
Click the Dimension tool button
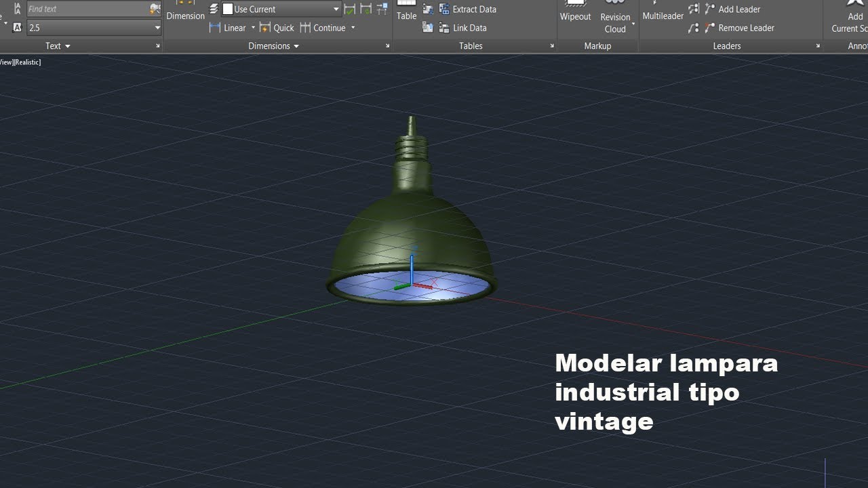[x=185, y=12]
